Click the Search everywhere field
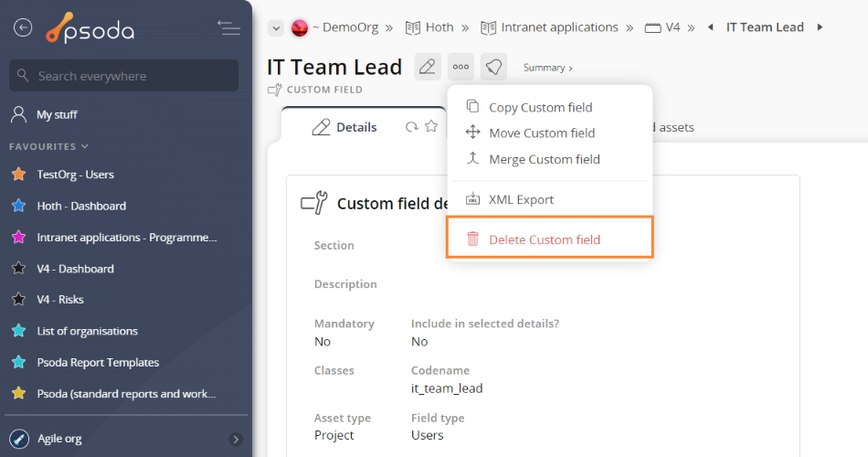Image resolution: width=868 pixels, height=457 pixels. click(x=124, y=75)
